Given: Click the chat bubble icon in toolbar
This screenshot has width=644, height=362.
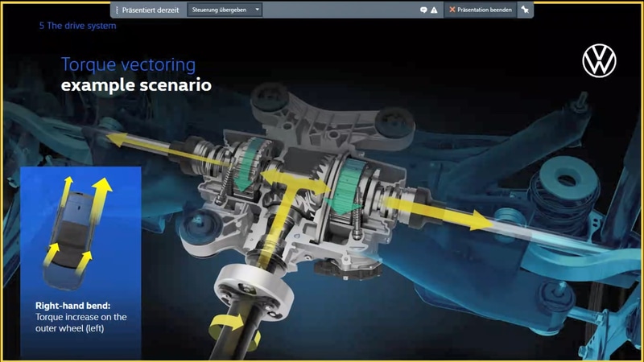Looking at the screenshot, I should tap(423, 10).
